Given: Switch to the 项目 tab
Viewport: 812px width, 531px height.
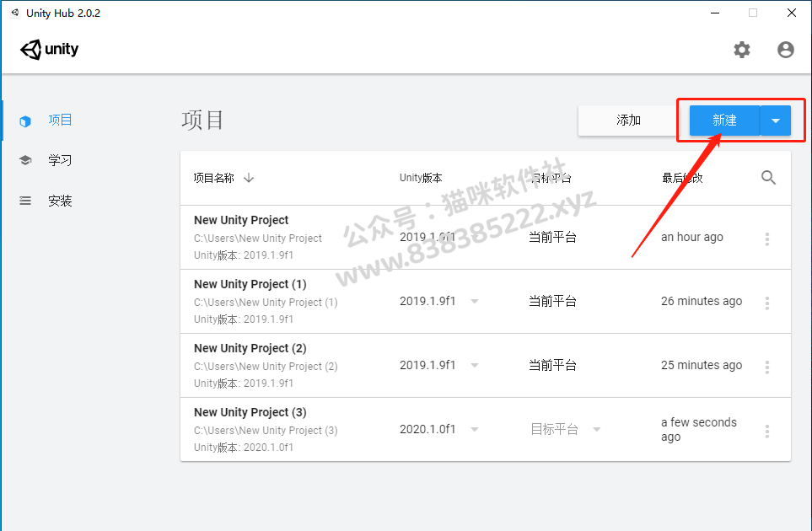Looking at the screenshot, I should point(60,120).
